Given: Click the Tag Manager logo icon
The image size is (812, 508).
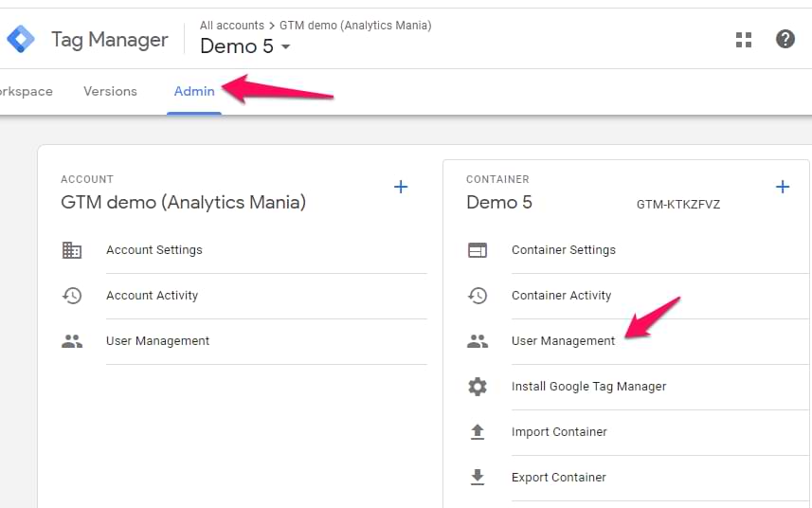Looking at the screenshot, I should (x=20, y=40).
